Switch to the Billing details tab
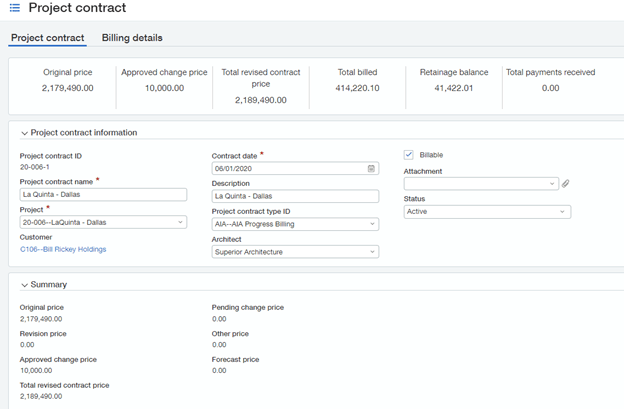This screenshot has width=624, height=409. (x=132, y=38)
